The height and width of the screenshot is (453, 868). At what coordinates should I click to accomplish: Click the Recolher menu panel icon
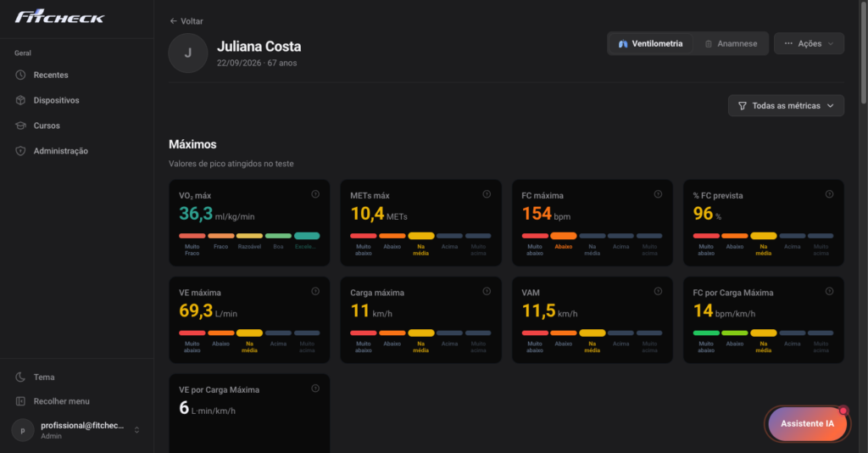point(20,401)
